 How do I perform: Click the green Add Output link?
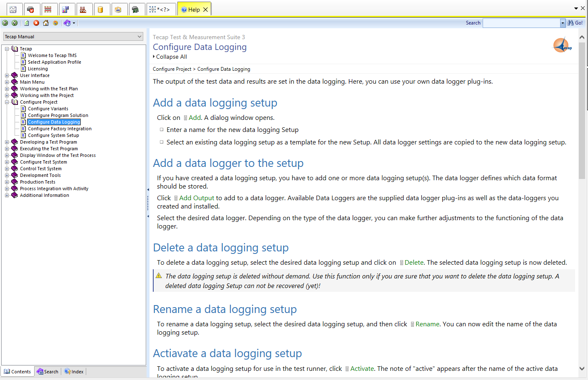point(197,198)
